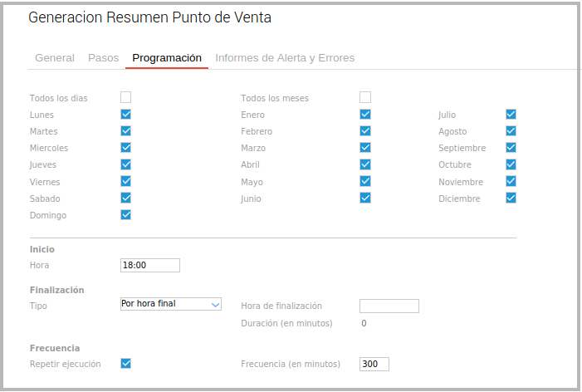The width and height of the screenshot is (582, 392).
Task: Open the General tab
Action: pyautogui.click(x=55, y=58)
